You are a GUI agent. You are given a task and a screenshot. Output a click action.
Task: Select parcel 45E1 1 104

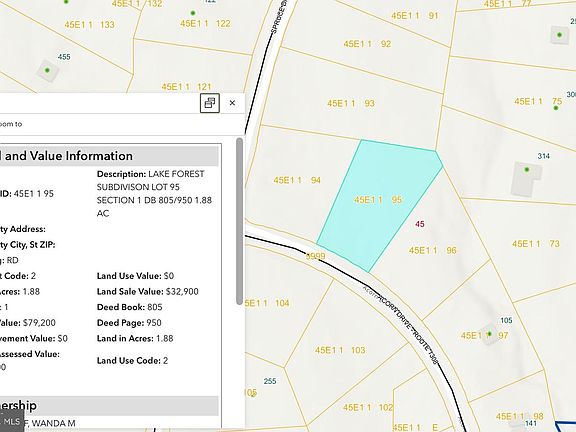(267, 303)
